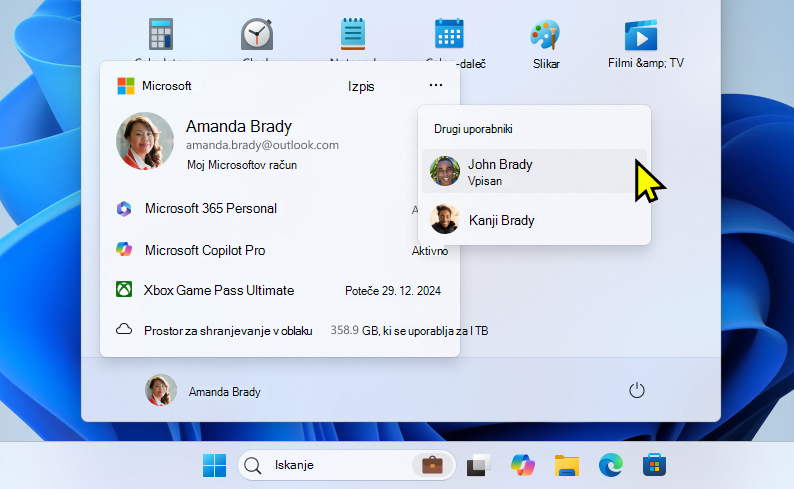
Task: Click the Izpis sign-out button
Action: (x=361, y=87)
